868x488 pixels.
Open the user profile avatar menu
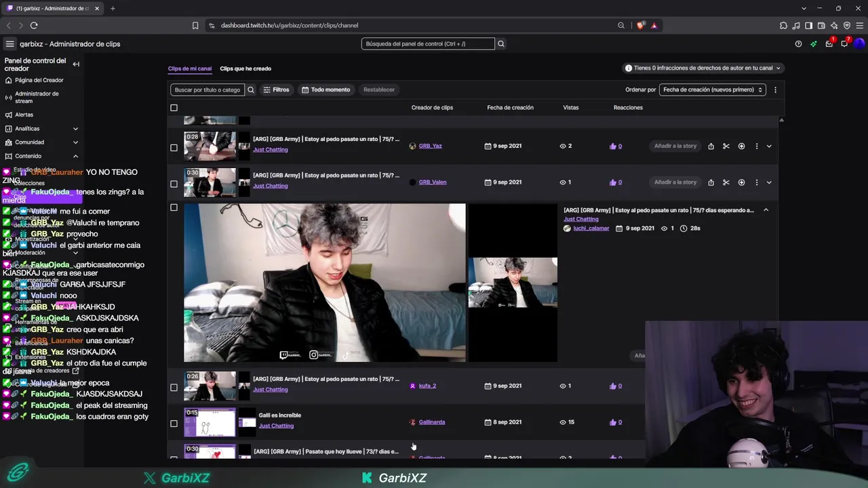[x=859, y=44]
